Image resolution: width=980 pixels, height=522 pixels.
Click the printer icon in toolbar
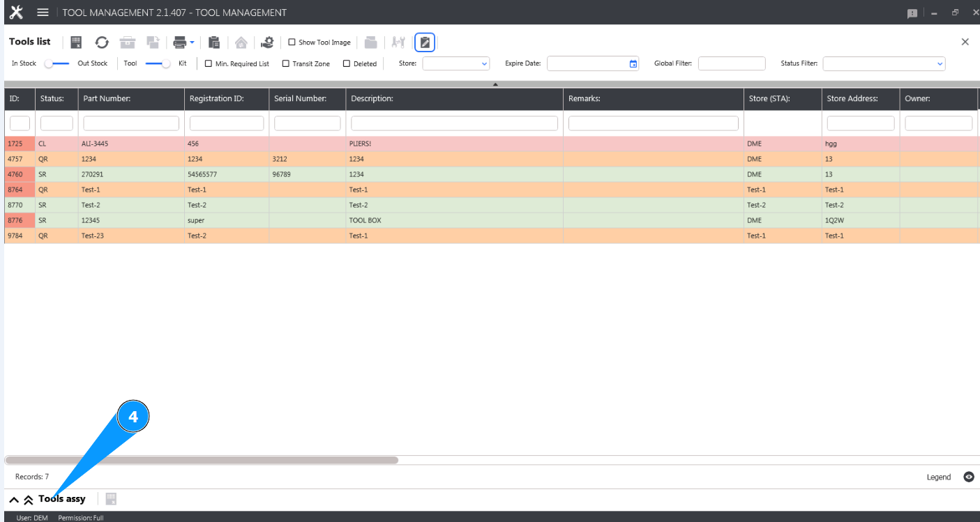click(179, 43)
